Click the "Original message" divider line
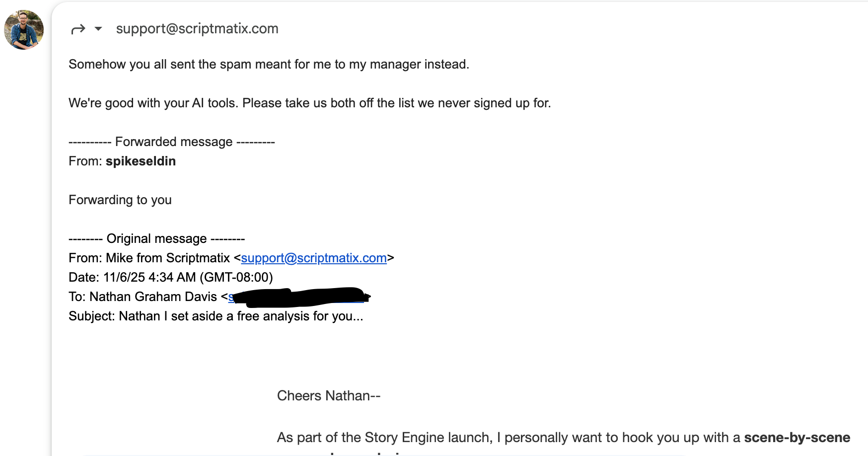 156,239
